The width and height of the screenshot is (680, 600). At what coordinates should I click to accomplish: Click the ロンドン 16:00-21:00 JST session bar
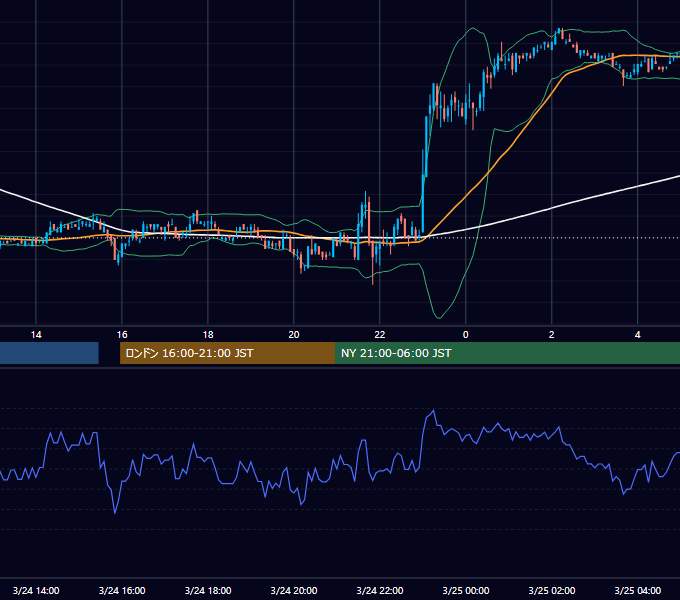pyautogui.click(x=227, y=353)
